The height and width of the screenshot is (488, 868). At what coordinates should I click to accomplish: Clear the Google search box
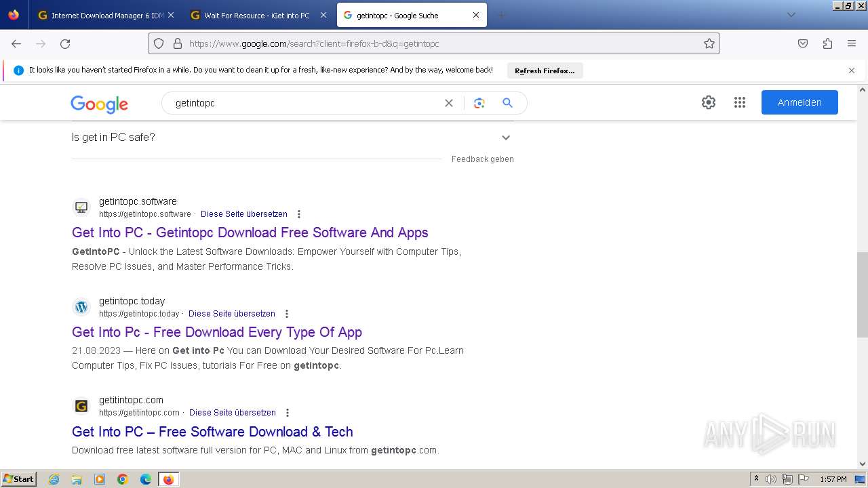[449, 103]
